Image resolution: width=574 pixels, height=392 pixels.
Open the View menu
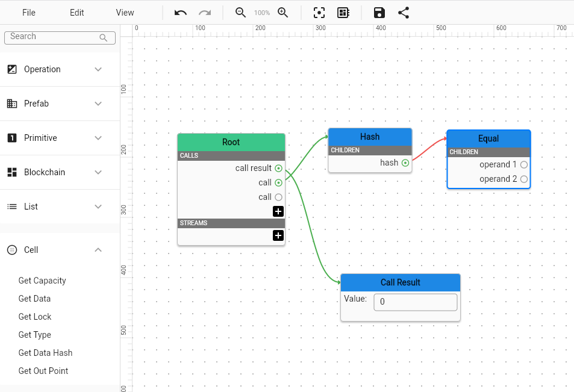coord(125,13)
